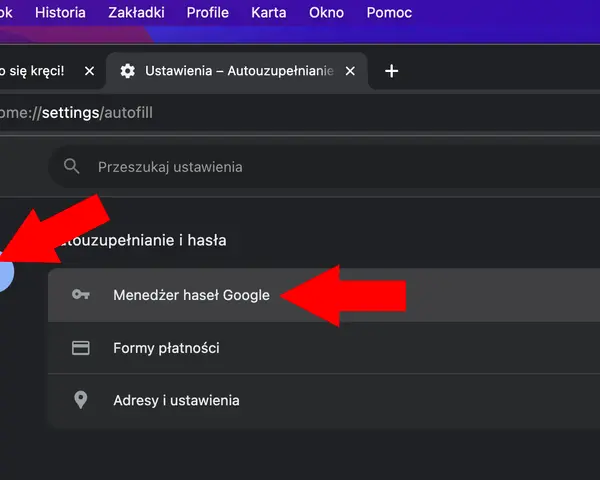Open the Zakładki menu

pos(136,13)
